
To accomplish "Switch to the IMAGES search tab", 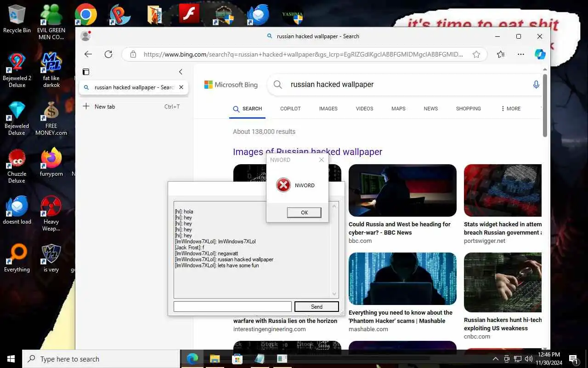I will click(328, 109).
